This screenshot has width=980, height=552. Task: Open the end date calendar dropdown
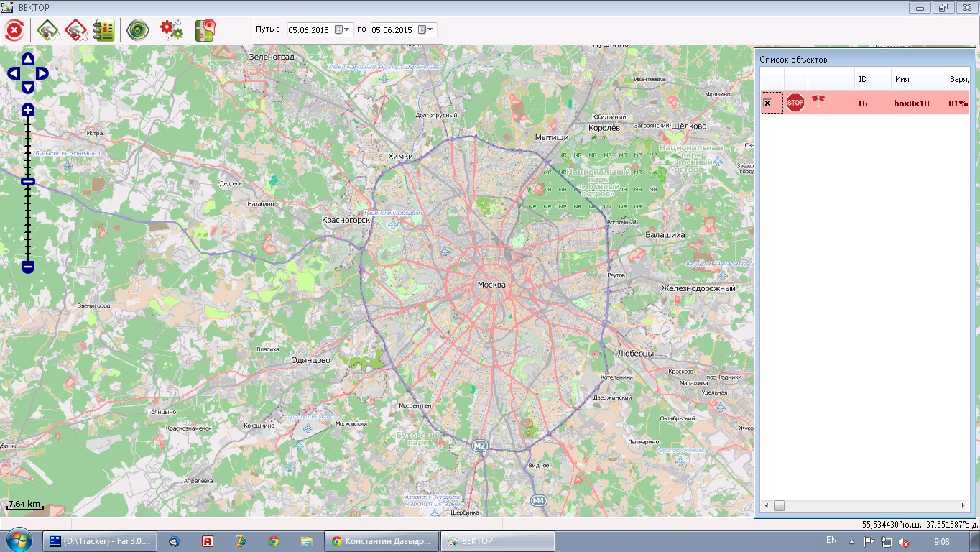pyautogui.click(x=425, y=30)
